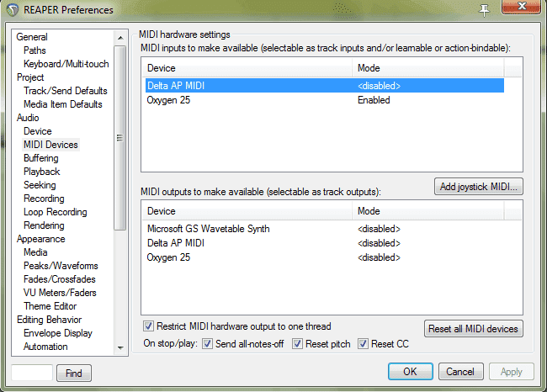Select the Appearance section
Viewport: 547px width, 392px height.
(x=41, y=239)
